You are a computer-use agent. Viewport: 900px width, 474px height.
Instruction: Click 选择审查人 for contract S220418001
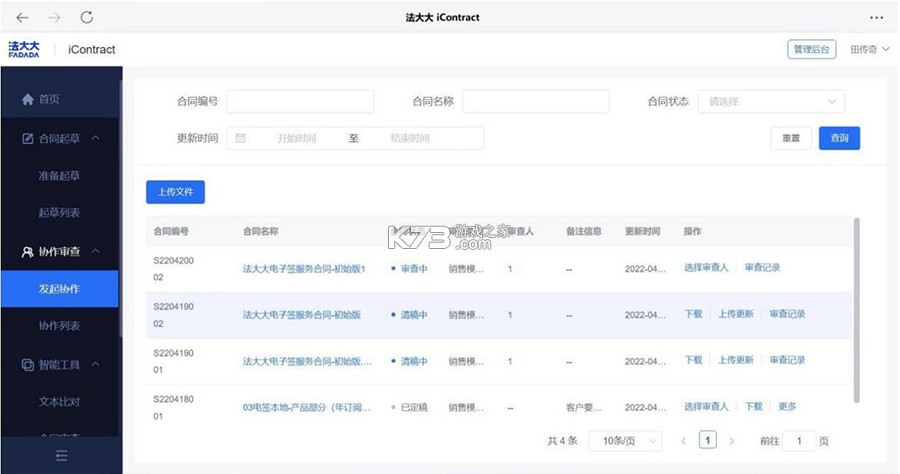pos(706,406)
